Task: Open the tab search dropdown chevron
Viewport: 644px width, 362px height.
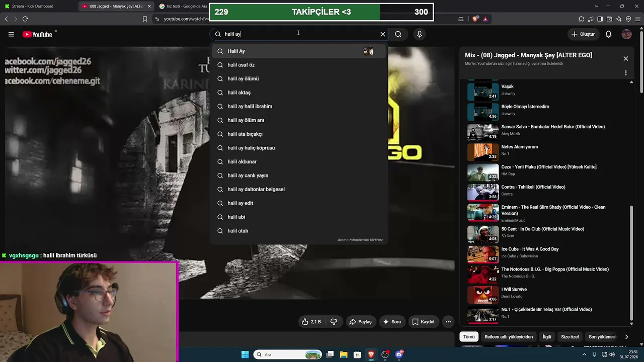Action: (x=596, y=6)
